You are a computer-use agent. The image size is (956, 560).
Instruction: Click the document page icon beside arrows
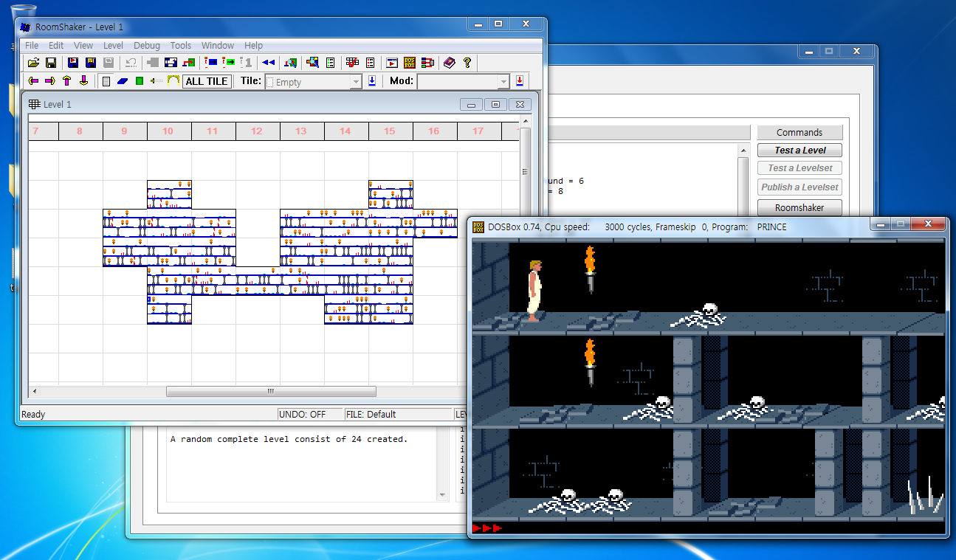click(x=106, y=81)
